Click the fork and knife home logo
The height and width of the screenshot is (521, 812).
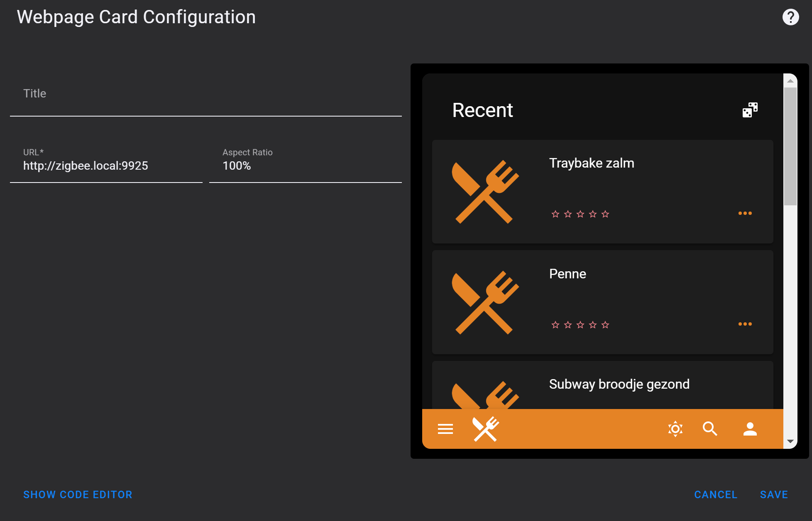coord(485,429)
